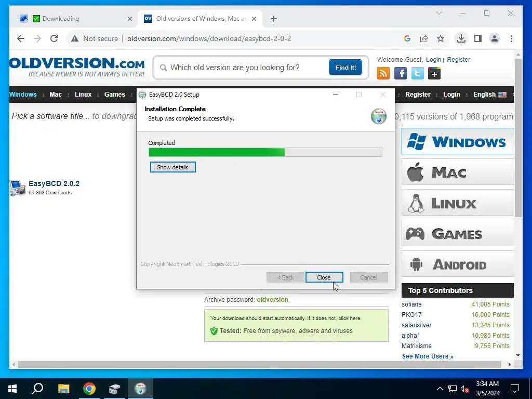Click See More Users link

point(428,356)
